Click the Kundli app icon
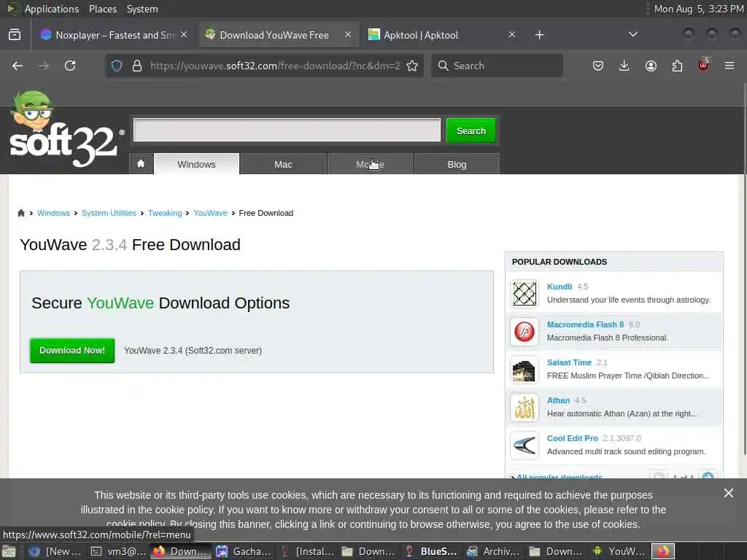The height and width of the screenshot is (560, 747). [x=525, y=293]
